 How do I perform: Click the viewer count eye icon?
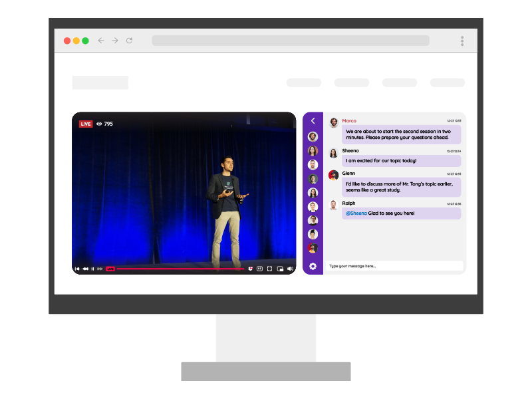pos(100,123)
